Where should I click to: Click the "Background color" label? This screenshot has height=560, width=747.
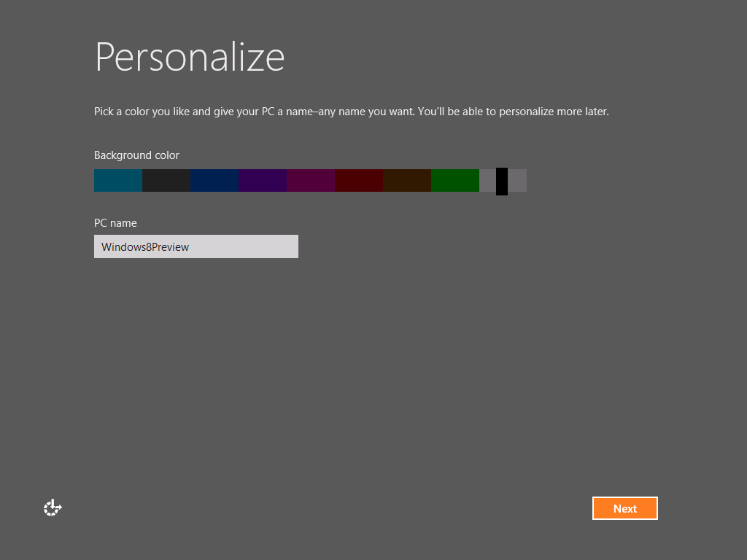pos(136,155)
